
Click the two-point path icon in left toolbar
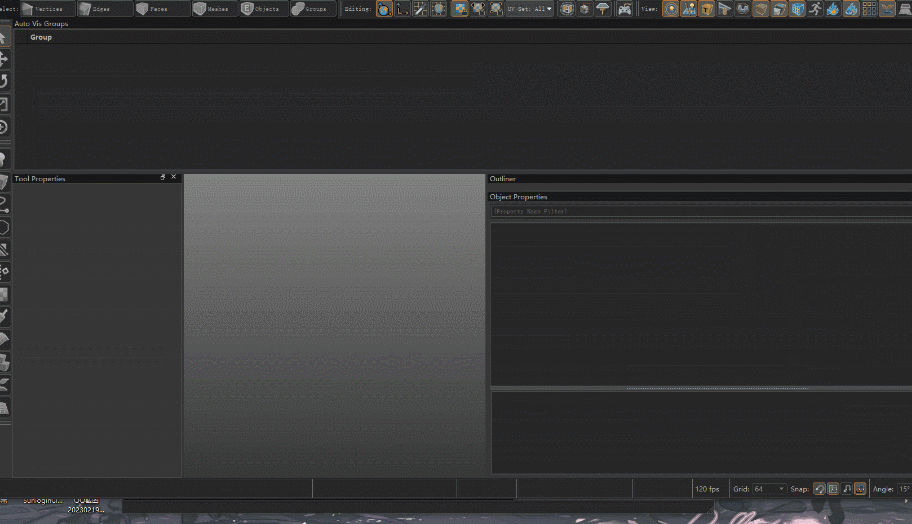(3, 205)
